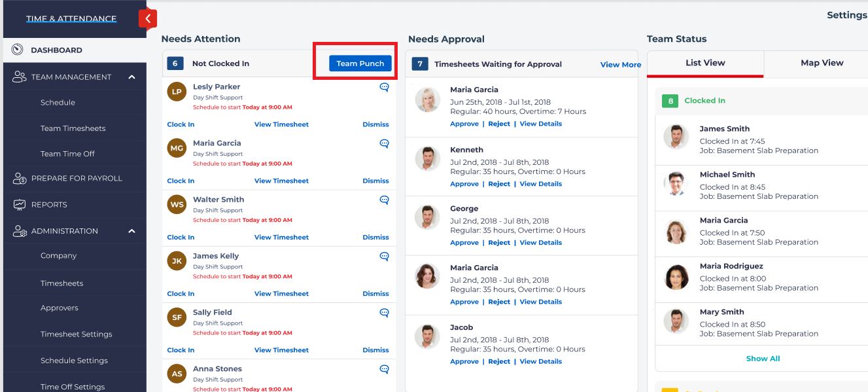868x392 pixels.
Task: Switch to the Map View tab
Action: click(822, 63)
